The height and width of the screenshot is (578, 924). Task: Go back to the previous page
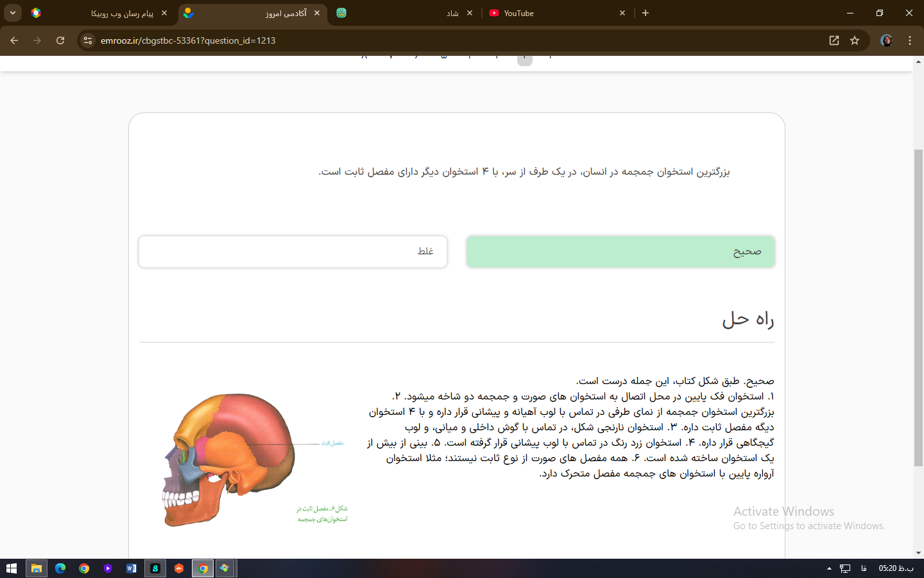[x=14, y=40]
